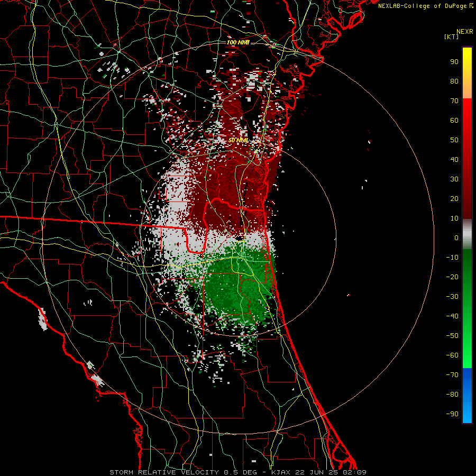Click the NEXLAB-College of DuPage header text

tap(422, 6)
